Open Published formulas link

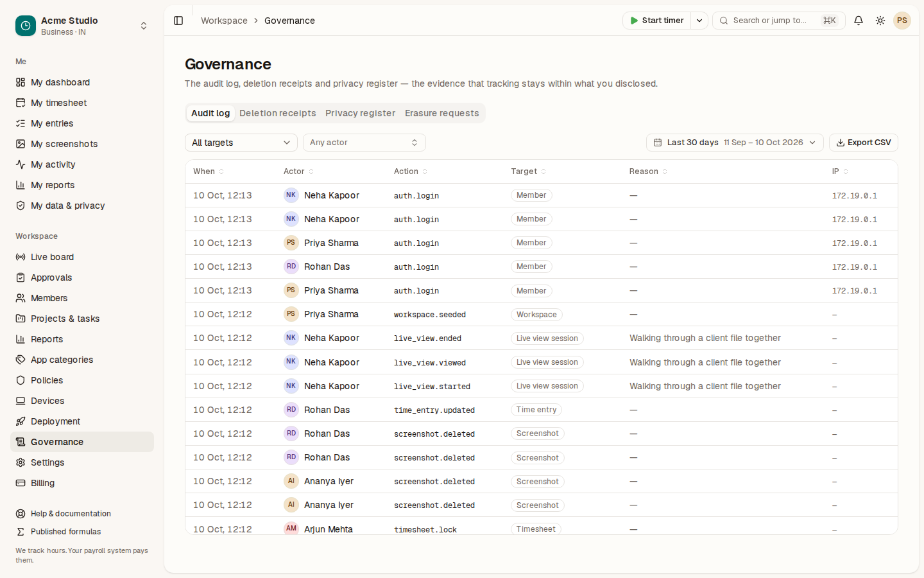click(x=82, y=532)
